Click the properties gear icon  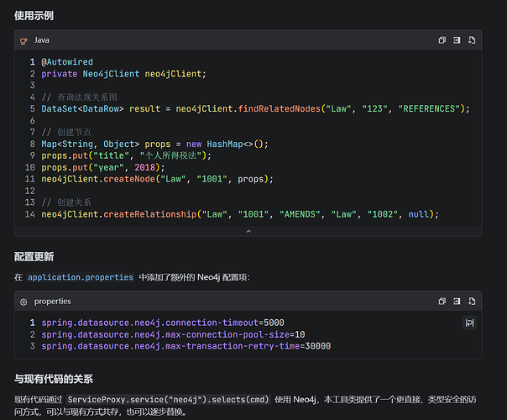(x=24, y=302)
